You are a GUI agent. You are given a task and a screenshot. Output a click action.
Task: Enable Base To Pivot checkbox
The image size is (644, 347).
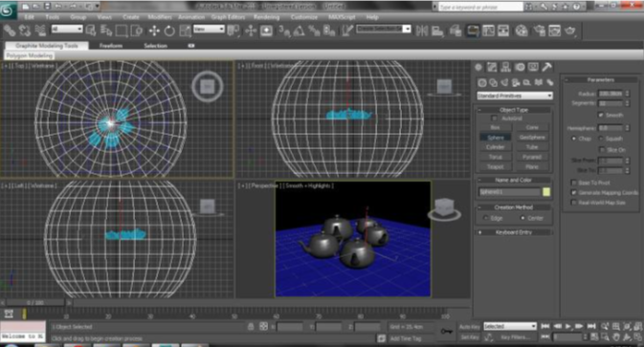point(574,183)
